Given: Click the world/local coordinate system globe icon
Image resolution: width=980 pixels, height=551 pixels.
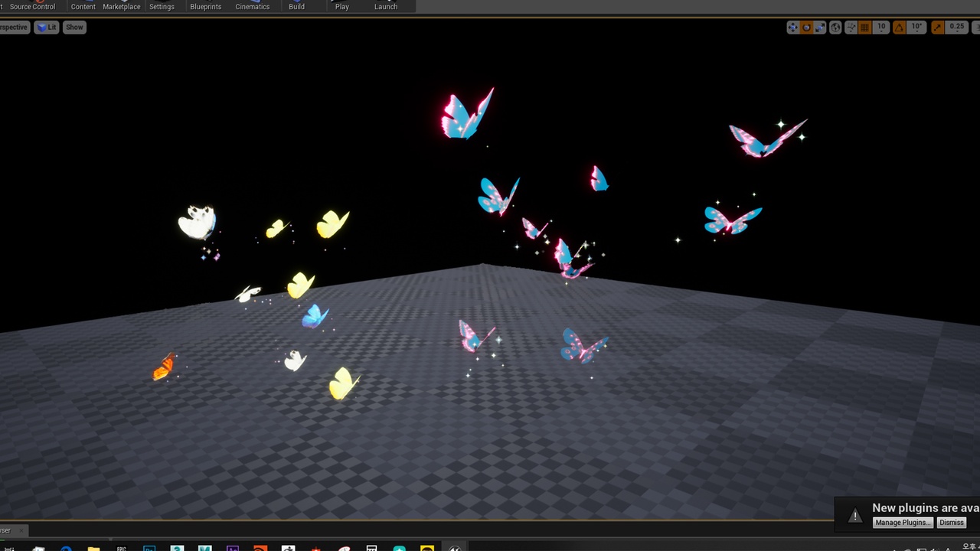Looking at the screenshot, I should click(835, 27).
